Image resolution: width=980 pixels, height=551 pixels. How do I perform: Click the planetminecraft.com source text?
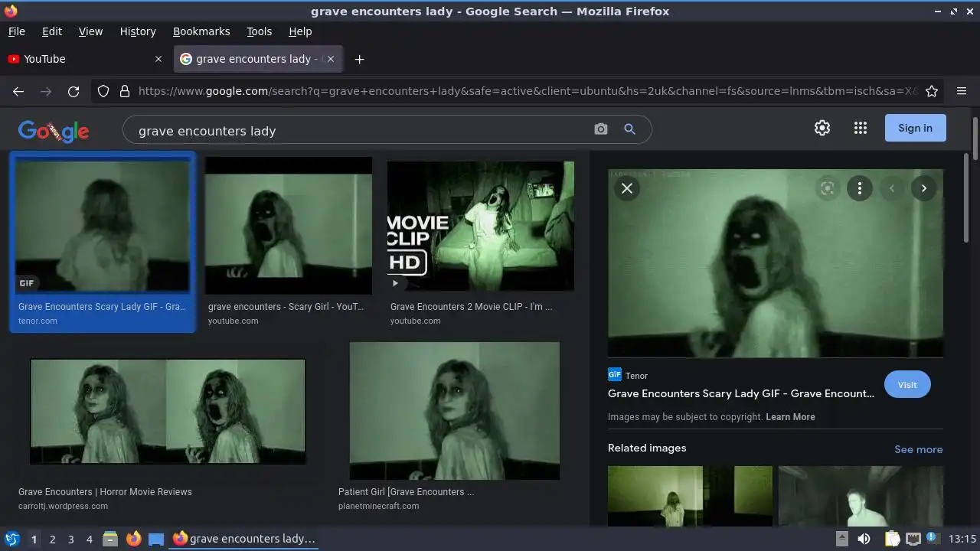pyautogui.click(x=378, y=506)
